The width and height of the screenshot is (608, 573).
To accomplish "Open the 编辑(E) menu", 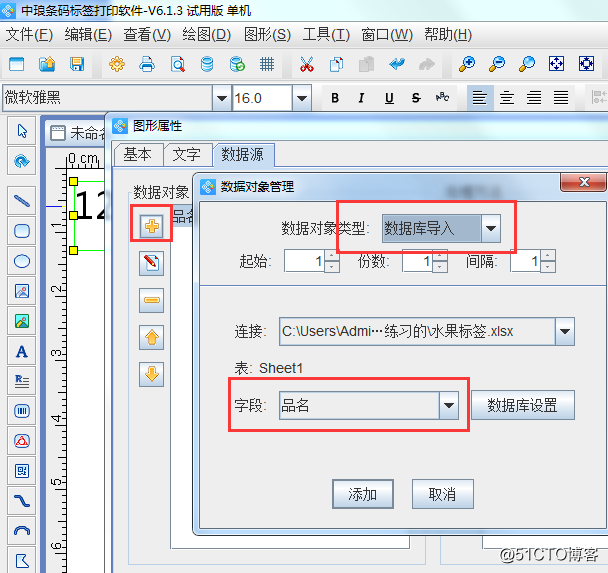I will coord(88,35).
